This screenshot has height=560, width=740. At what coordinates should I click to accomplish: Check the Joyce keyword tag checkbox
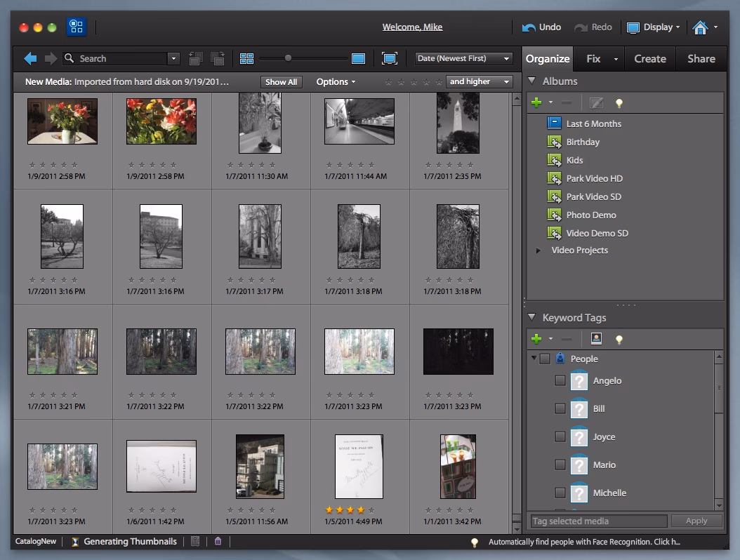point(560,436)
